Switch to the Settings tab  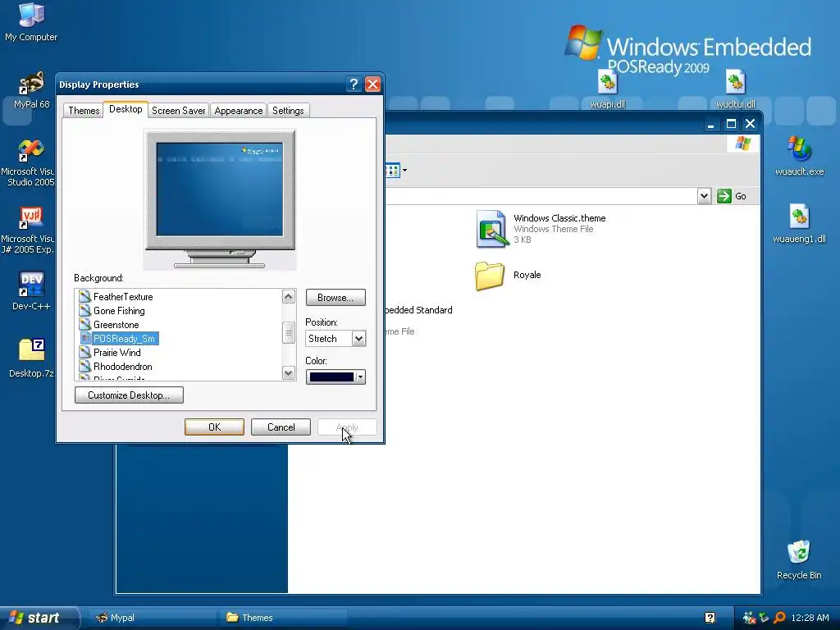(x=288, y=111)
